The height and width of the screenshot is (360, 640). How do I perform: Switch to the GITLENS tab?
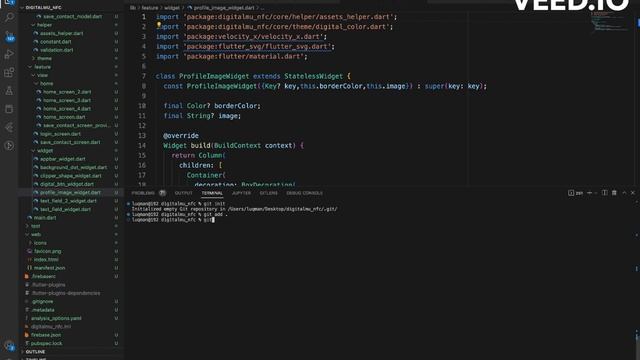269,193
